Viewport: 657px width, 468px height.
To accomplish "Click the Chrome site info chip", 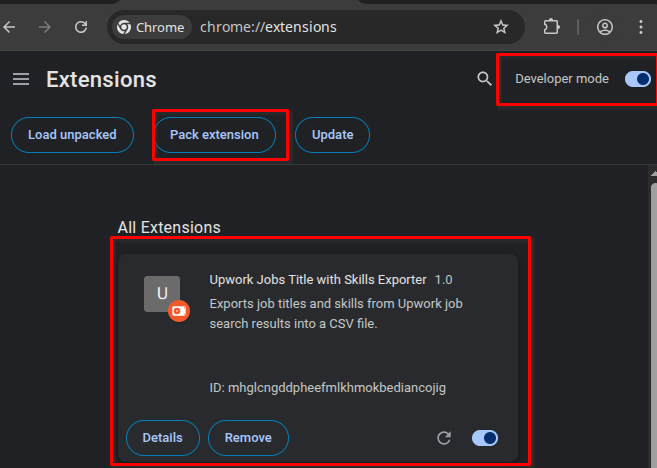I will point(152,27).
